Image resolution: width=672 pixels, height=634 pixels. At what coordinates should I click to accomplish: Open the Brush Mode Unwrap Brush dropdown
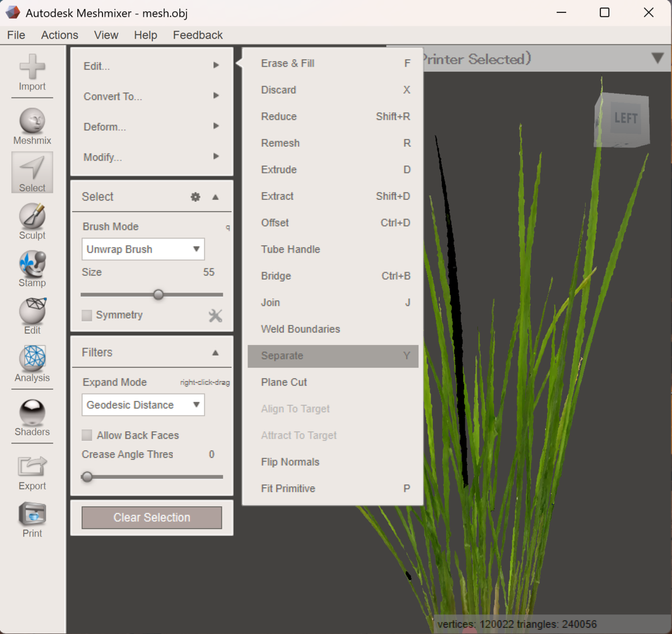click(143, 249)
